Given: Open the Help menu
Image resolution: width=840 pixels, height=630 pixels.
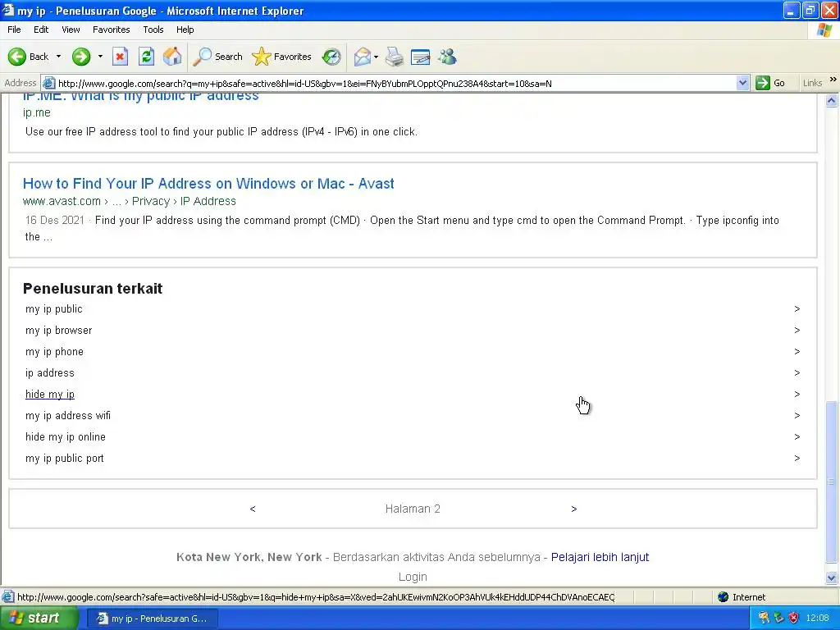Looking at the screenshot, I should point(185,30).
